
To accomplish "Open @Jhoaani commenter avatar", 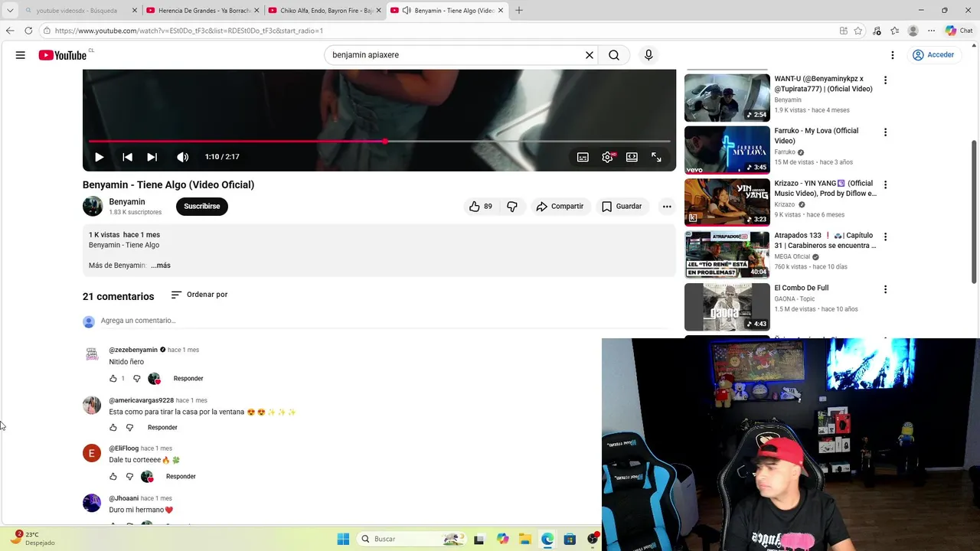I will coord(92,503).
